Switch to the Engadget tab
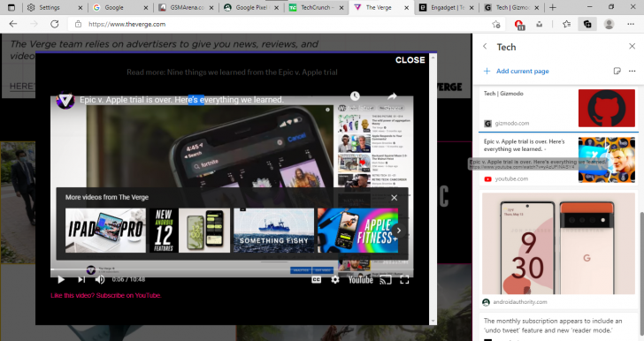Screen dimensions: 644x341 click(446, 7)
